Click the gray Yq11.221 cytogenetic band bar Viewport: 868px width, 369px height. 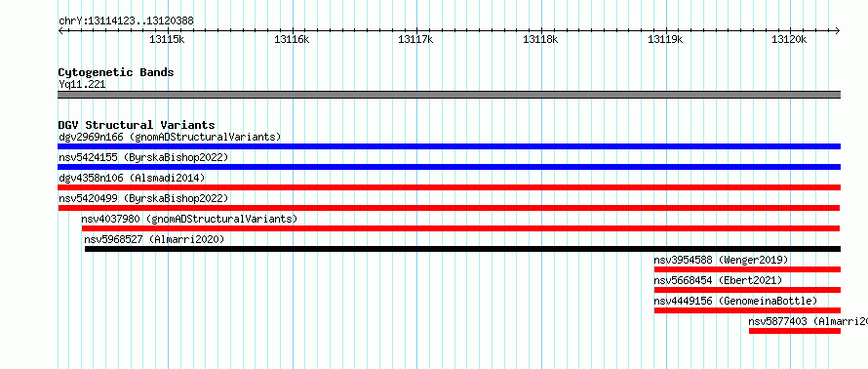pos(449,95)
